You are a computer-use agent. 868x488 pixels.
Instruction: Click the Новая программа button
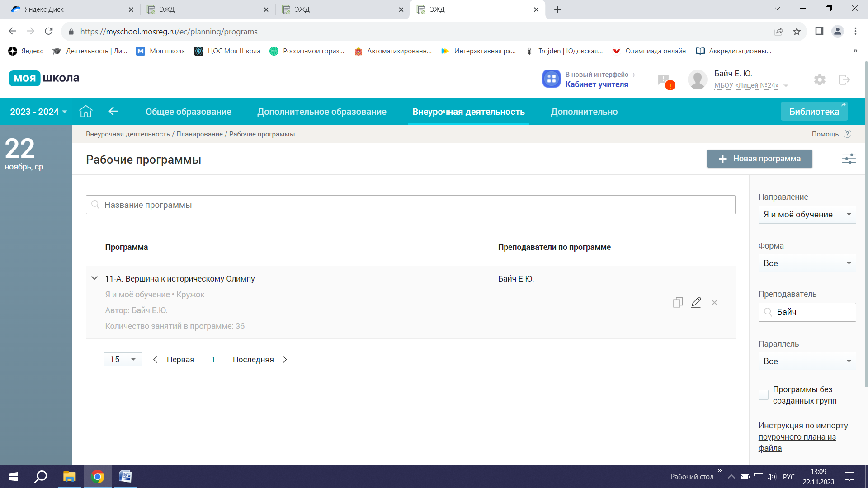(759, 159)
